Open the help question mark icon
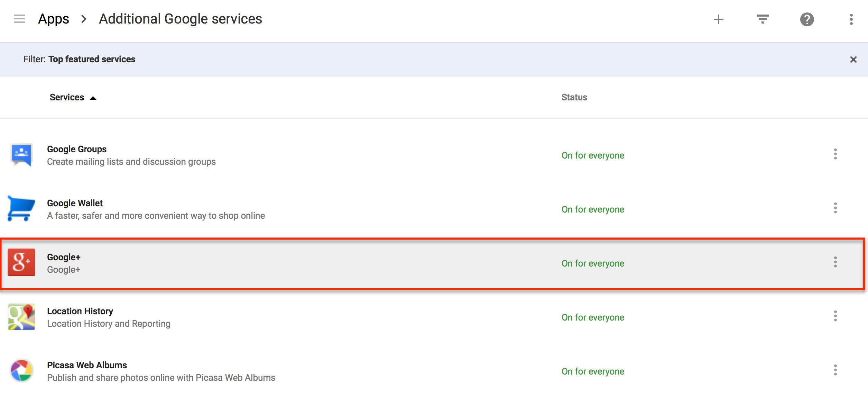 click(x=807, y=19)
